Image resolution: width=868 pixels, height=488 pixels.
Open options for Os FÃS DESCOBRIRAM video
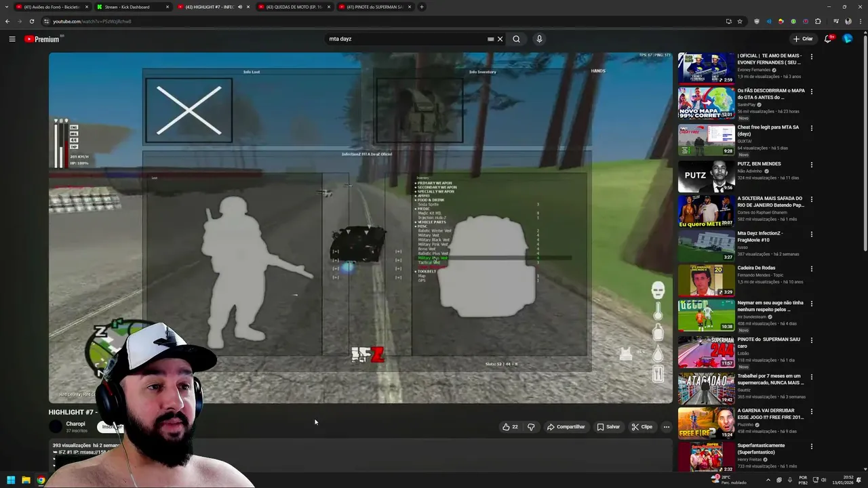(x=811, y=91)
